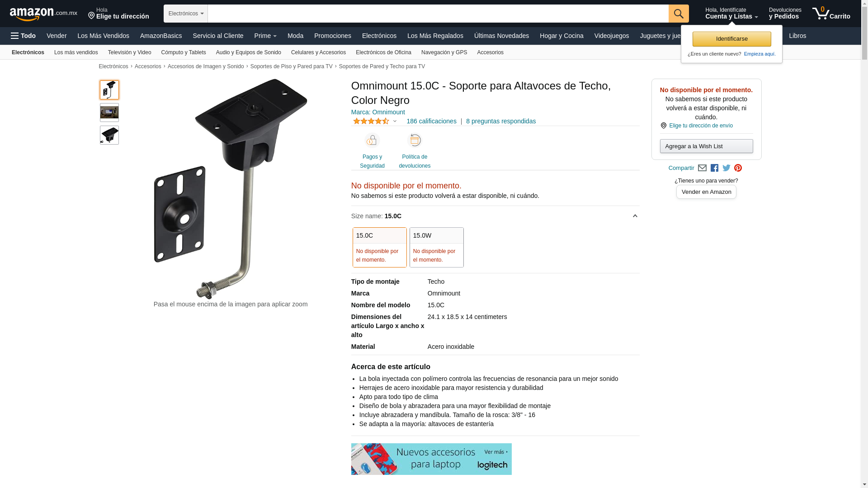Select the third product thumbnail image

point(109,135)
